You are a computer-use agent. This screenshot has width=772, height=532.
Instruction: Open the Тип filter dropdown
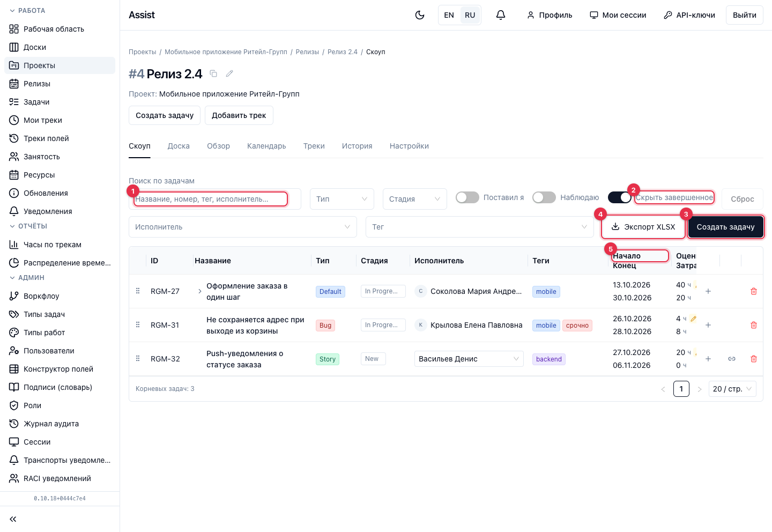342,199
